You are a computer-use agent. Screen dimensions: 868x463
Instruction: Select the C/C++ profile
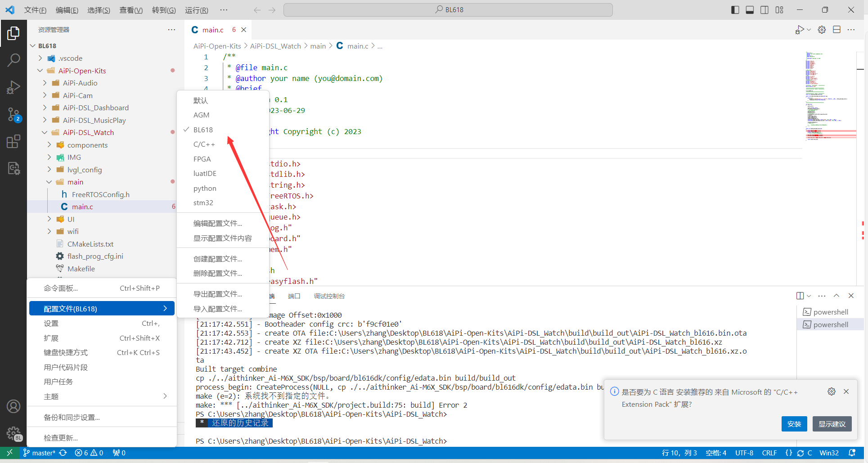(223, 144)
